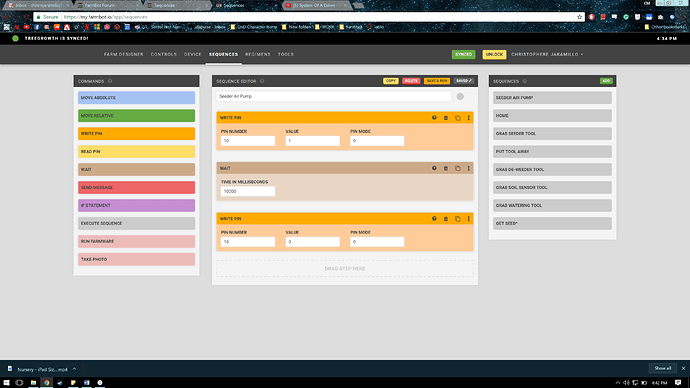Select the Grab Seeder Tool sequence
Viewport: 690px width, 388px height.
(552, 134)
